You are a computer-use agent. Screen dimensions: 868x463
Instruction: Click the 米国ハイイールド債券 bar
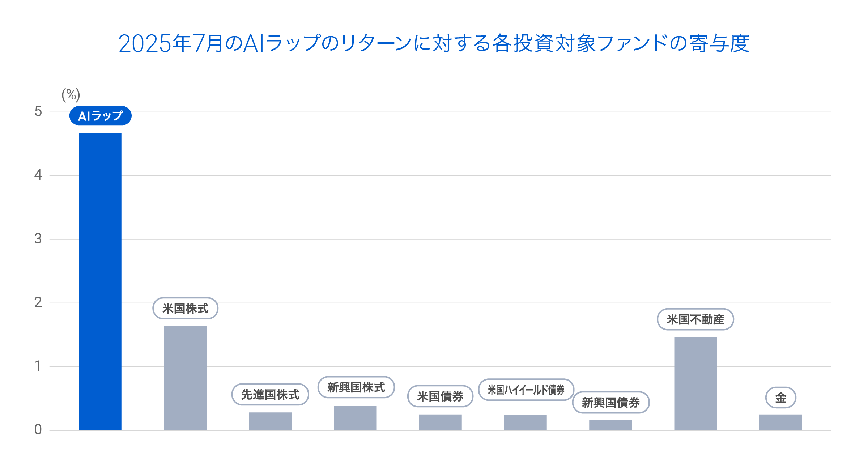coord(525,422)
